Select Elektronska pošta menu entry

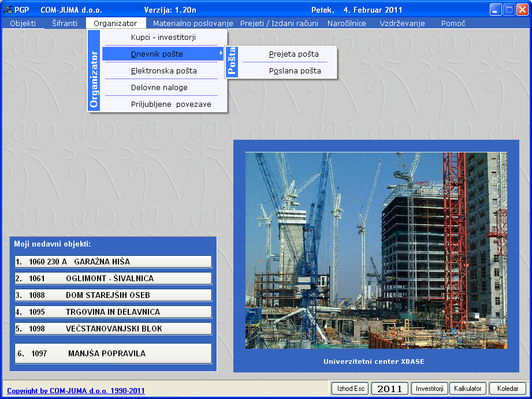click(163, 71)
